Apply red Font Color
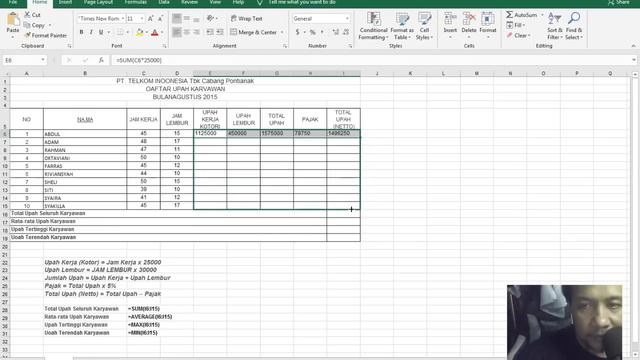The height and width of the screenshot is (360, 640). 155,32
